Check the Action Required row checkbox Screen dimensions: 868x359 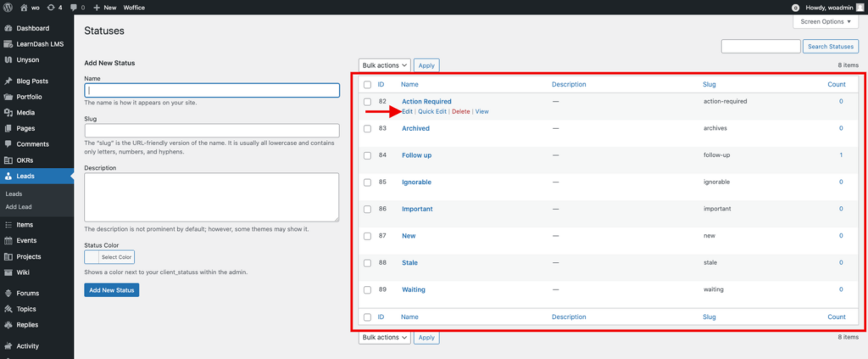[x=367, y=102]
